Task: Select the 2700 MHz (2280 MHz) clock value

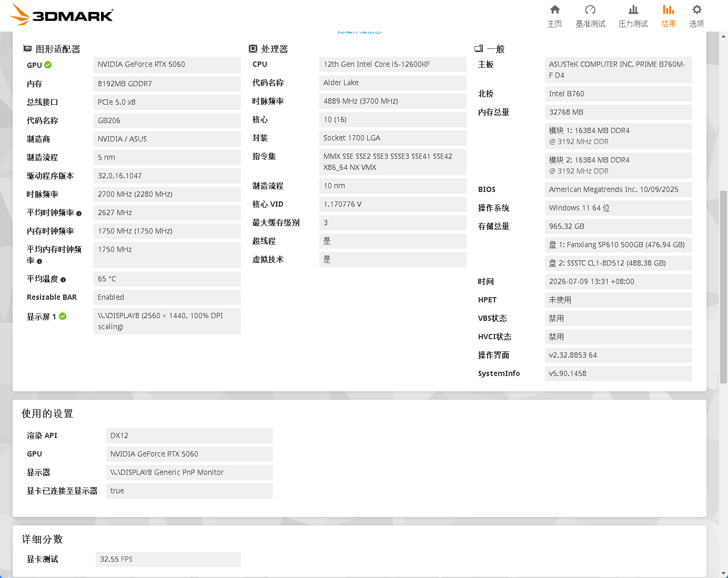Action: (x=167, y=194)
